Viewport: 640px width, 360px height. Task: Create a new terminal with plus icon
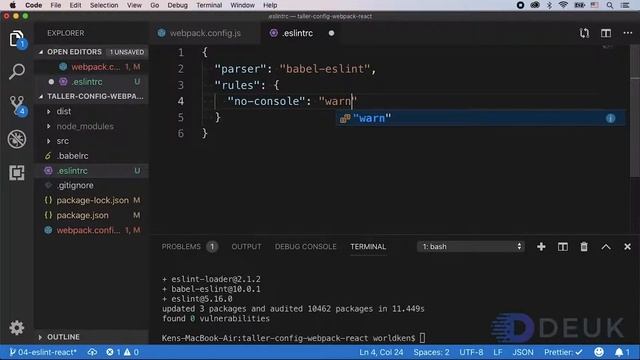coord(541,247)
